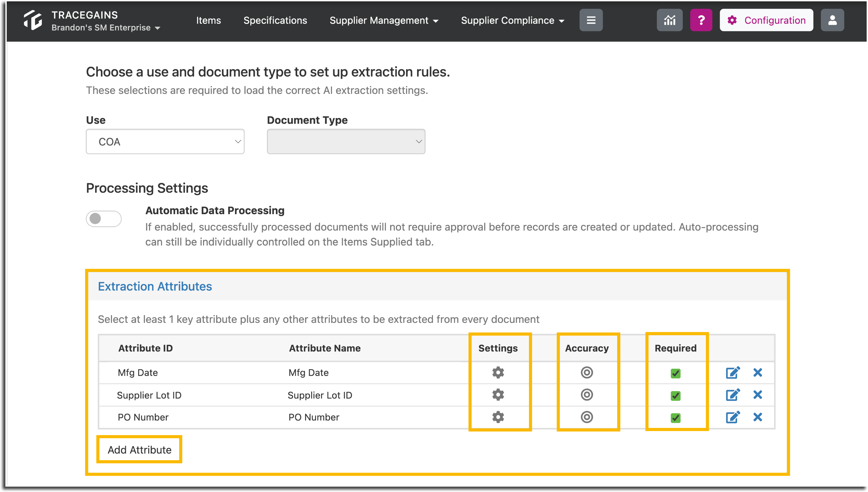Delete the PO Number attribute
Screen dimensions: 868x492
pyautogui.click(x=758, y=417)
